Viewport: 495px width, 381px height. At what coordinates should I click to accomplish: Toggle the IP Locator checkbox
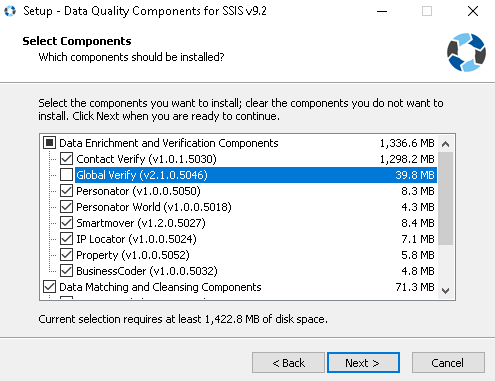coord(66,239)
